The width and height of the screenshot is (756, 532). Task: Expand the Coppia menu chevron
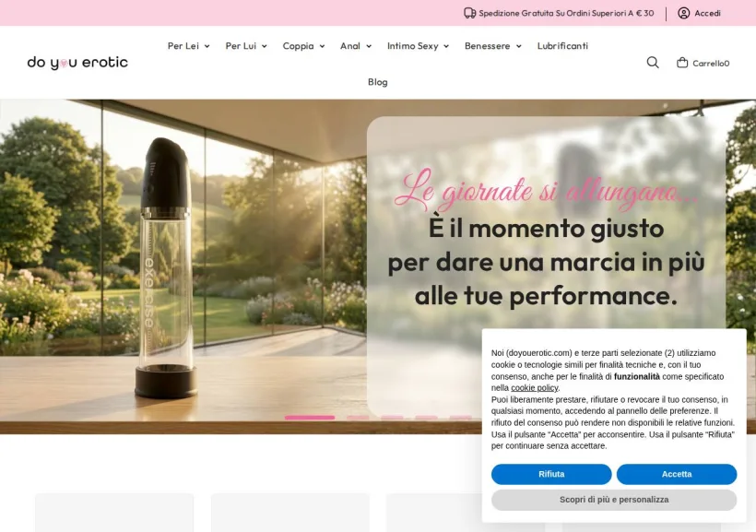coord(322,46)
